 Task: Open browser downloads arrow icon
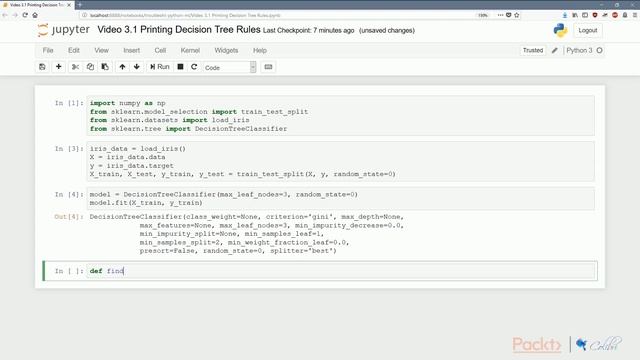pyautogui.click(x=565, y=15)
